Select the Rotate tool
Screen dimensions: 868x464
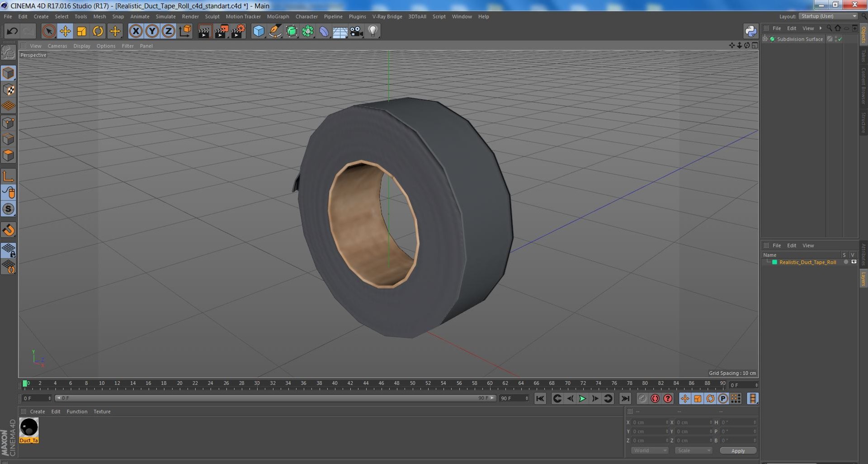tap(98, 31)
